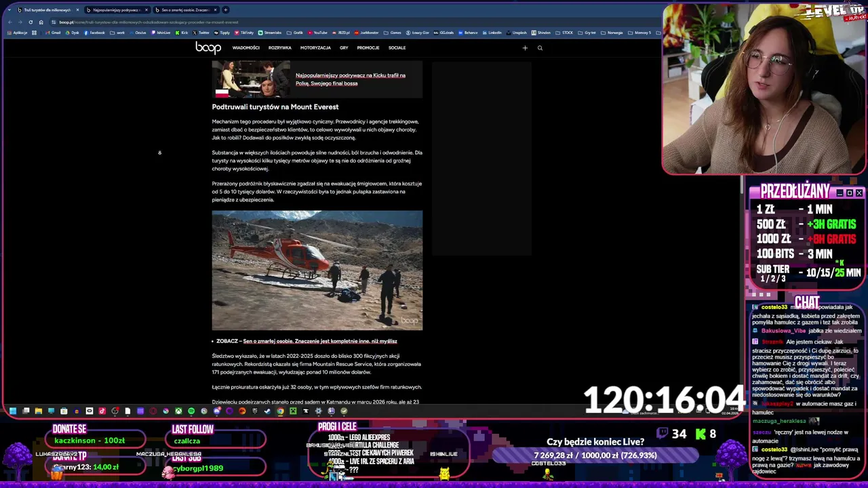Open the SOCIALE menu section
The image size is (868, 488).
coord(397,48)
